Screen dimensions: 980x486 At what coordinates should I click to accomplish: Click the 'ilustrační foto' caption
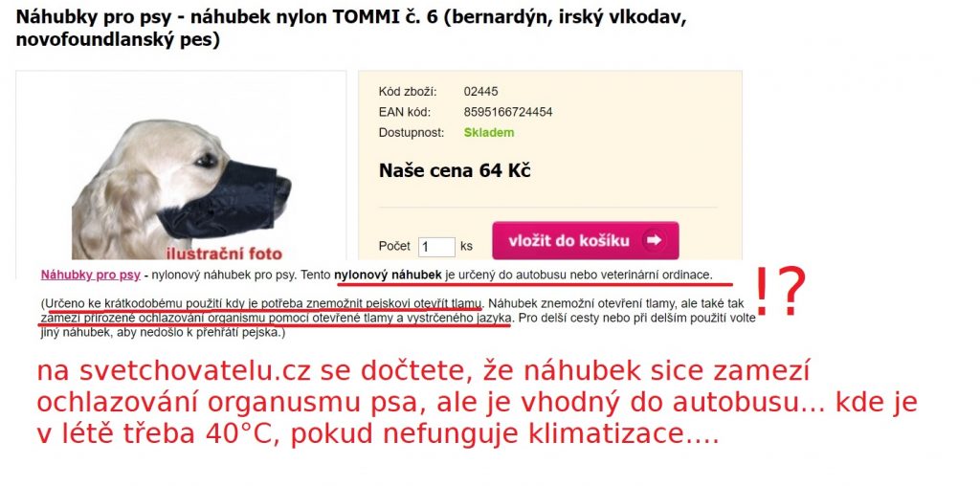tap(224, 254)
